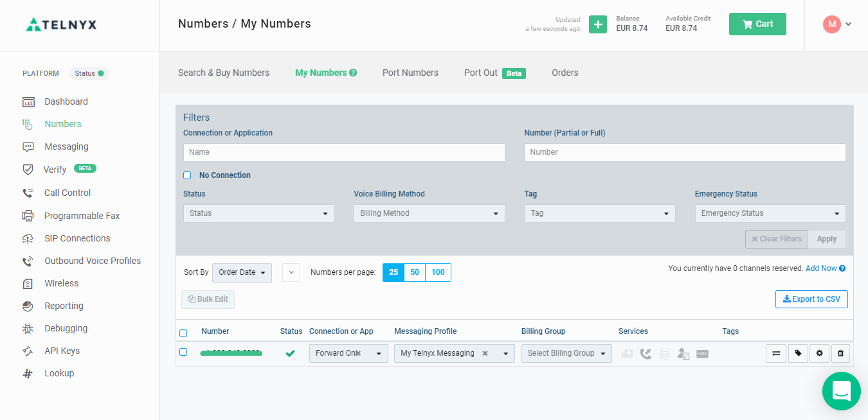
Task: Enable the No Connection checkbox
Action: coord(187,175)
